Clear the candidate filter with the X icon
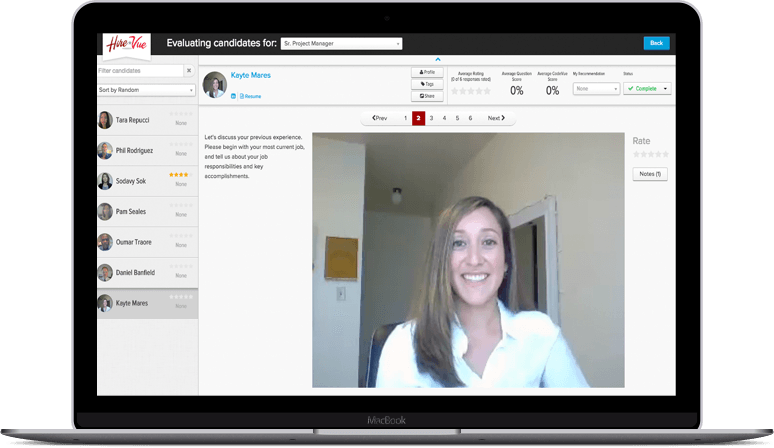Screen dimensions: 774x448 pos(189,71)
